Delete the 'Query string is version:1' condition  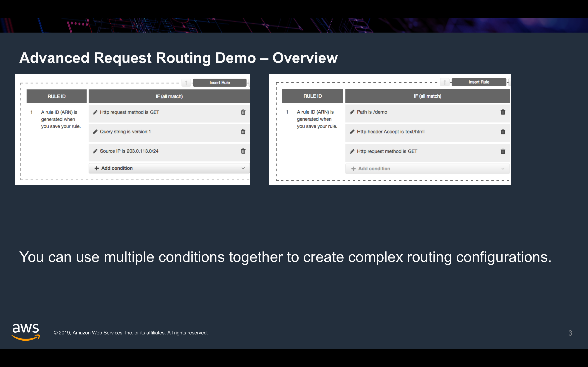(243, 132)
